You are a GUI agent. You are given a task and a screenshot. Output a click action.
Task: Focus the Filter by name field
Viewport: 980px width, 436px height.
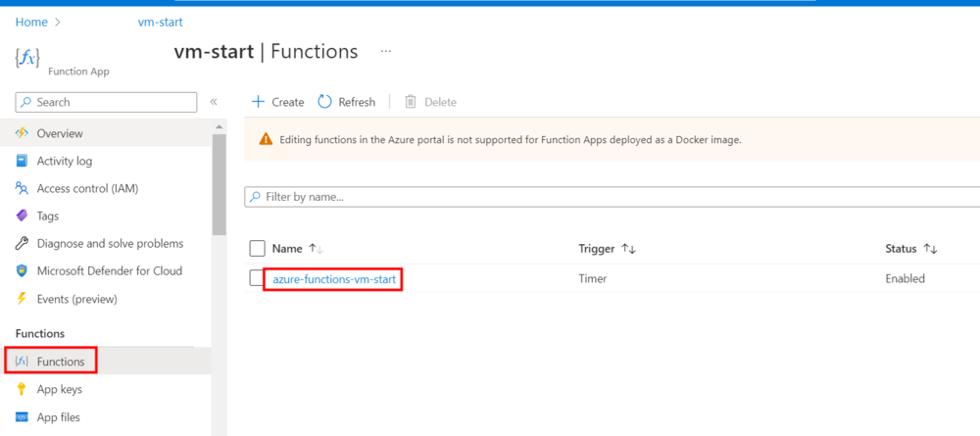point(612,197)
